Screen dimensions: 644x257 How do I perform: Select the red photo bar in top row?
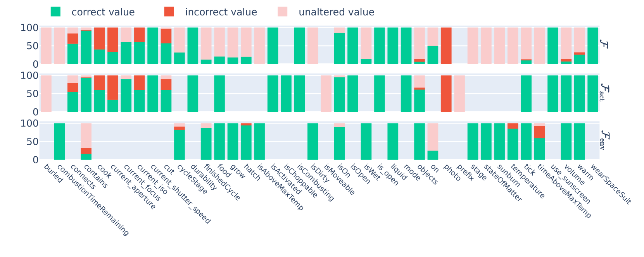[446, 46]
